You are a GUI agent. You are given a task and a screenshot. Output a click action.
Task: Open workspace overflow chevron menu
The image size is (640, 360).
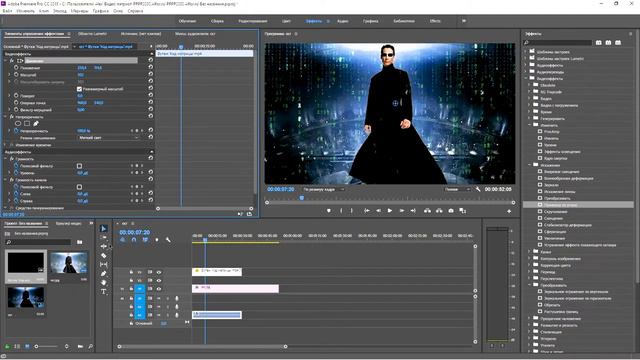pyautogui.click(x=464, y=21)
